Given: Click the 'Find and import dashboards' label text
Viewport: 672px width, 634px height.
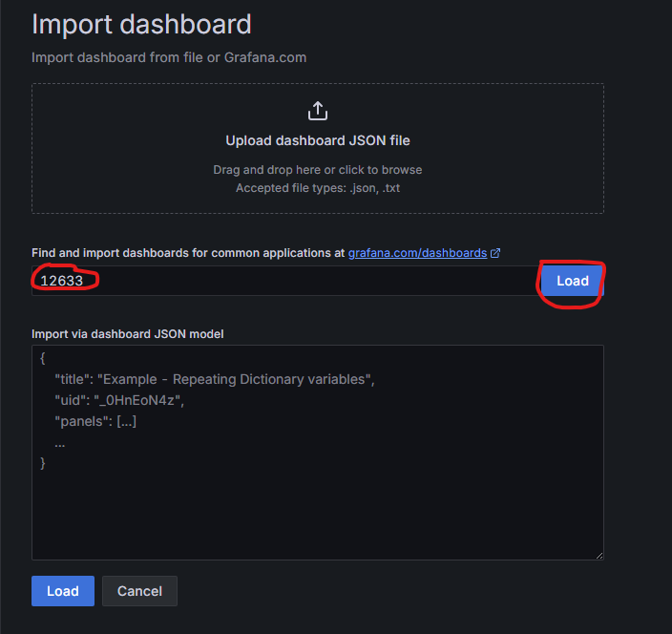Looking at the screenshot, I should point(188,253).
